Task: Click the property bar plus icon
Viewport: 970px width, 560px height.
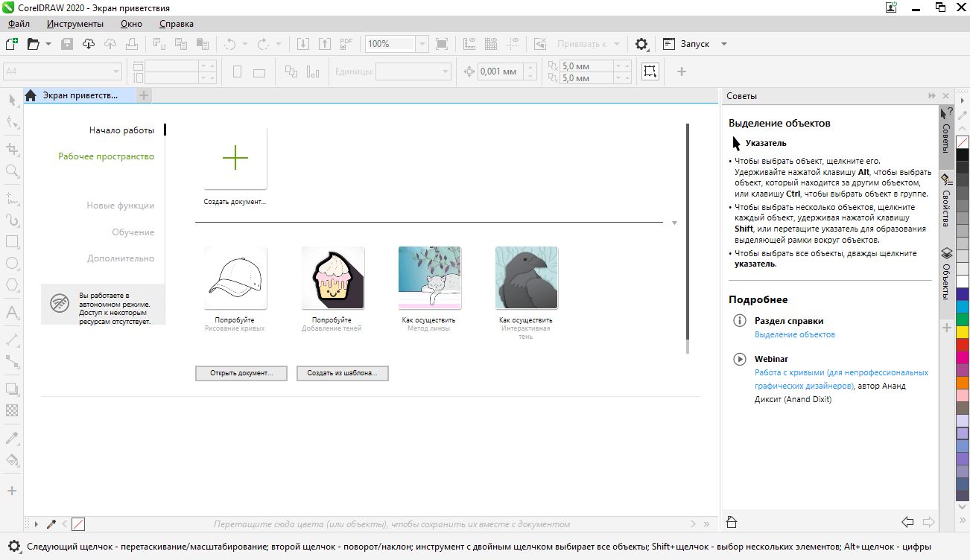Action: 681,71
